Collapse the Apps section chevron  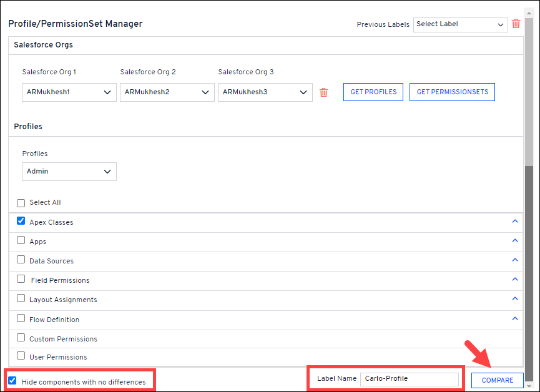point(515,241)
